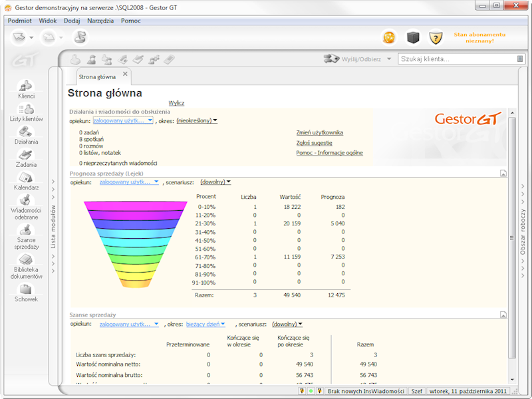Select the Zadania module icon
Screen dimensions: 532x399
point(27,156)
